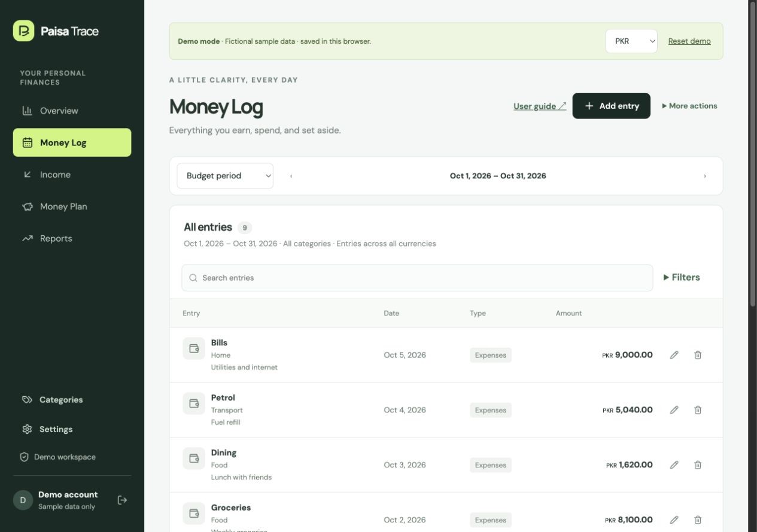
Task: Open the Money Plan page
Action: pyautogui.click(x=72, y=206)
